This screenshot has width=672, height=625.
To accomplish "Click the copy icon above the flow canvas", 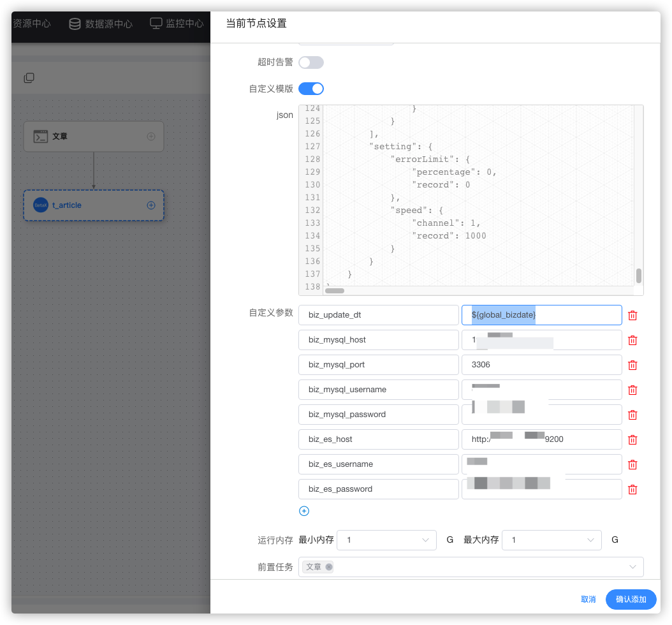I will coord(29,77).
